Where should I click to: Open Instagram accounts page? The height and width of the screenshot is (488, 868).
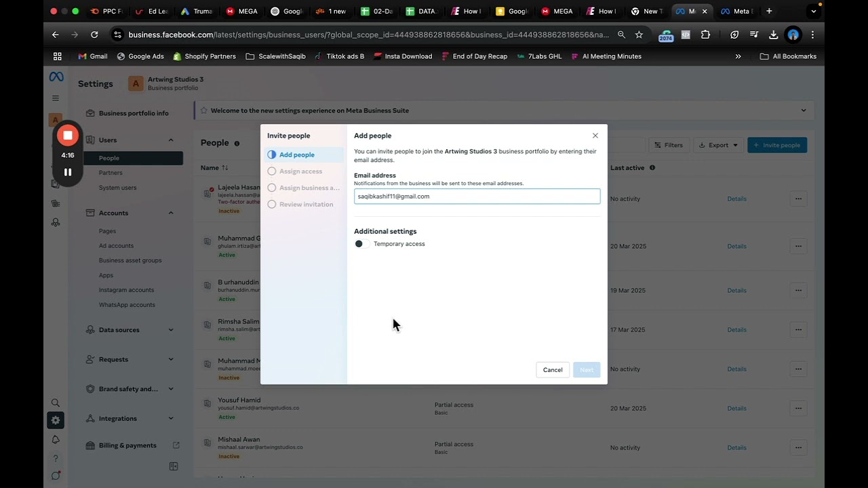pyautogui.click(x=126, y=290)
